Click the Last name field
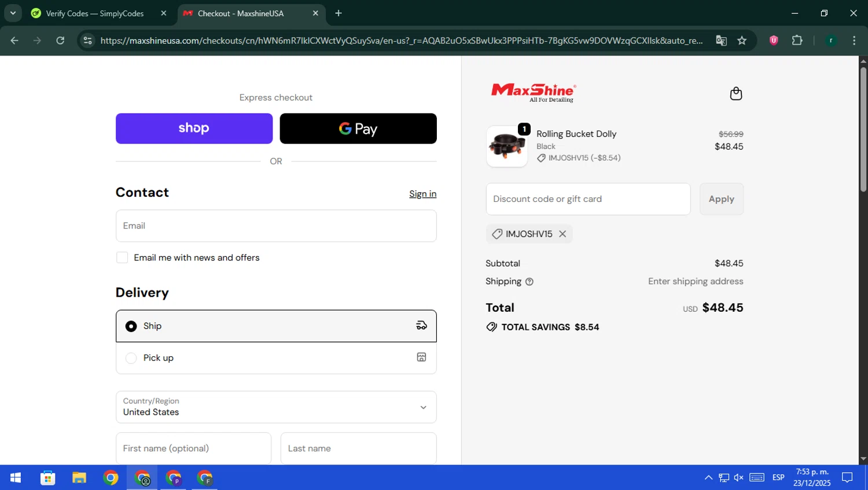868x490 pixels. [x=358, y=448]
